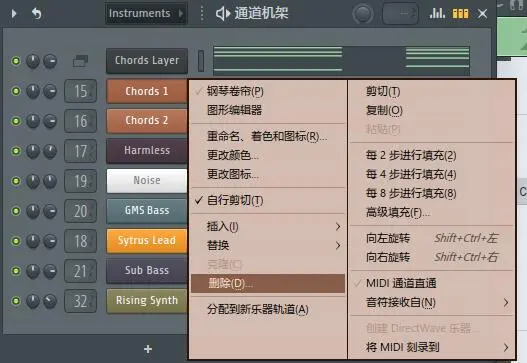Click the undo arrow icon in header

36,13
